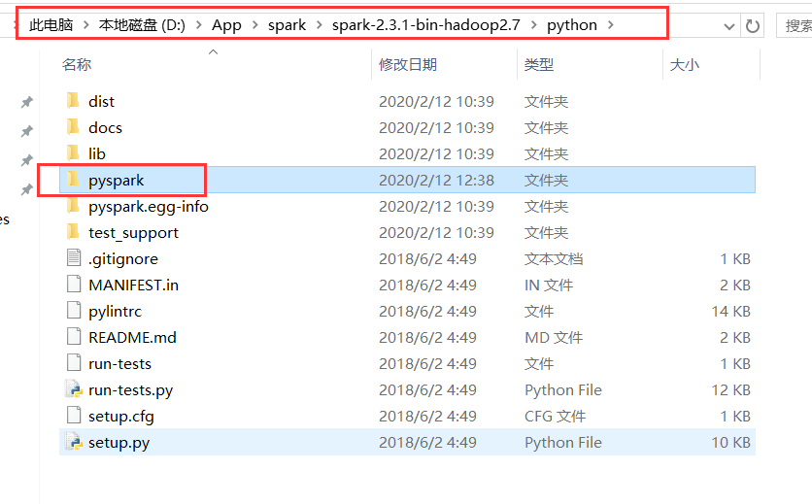Refresh the current folder view

(x=753, y=25)
